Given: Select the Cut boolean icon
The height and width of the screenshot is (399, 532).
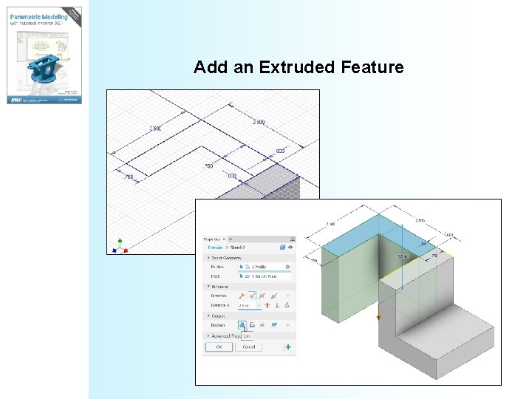Looking at the screenshot, I should tap(252, 324).
